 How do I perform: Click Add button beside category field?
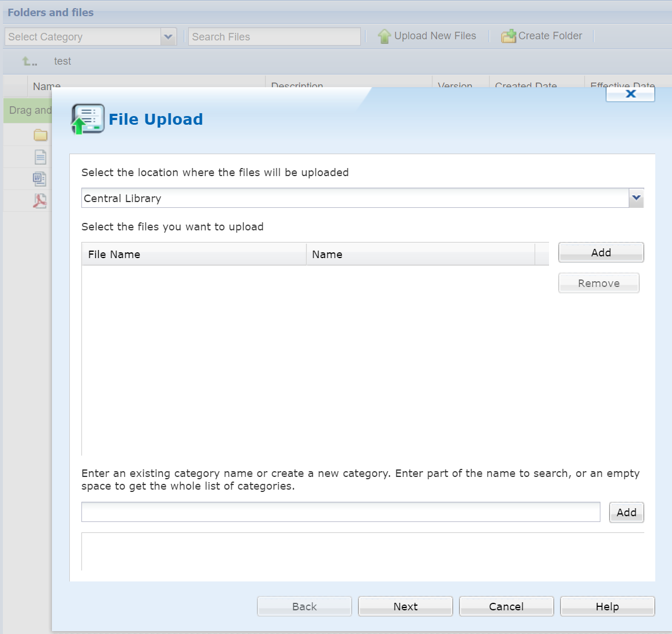(626, 512)
